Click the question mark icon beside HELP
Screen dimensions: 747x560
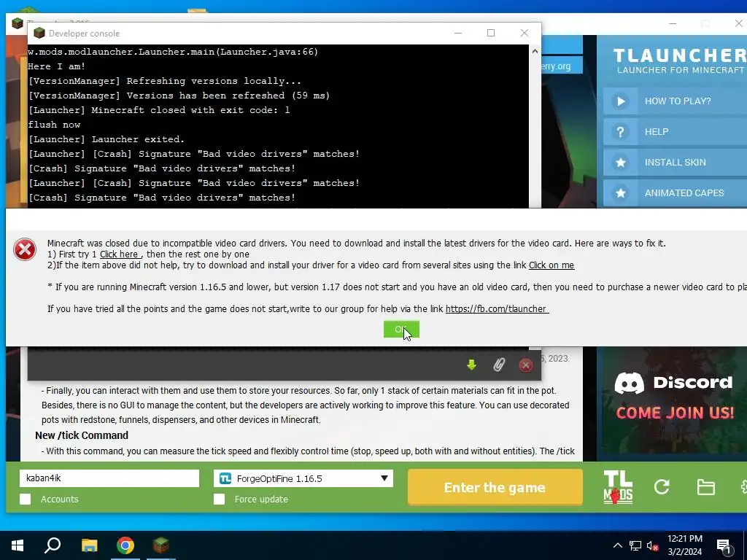pos(620,132)
